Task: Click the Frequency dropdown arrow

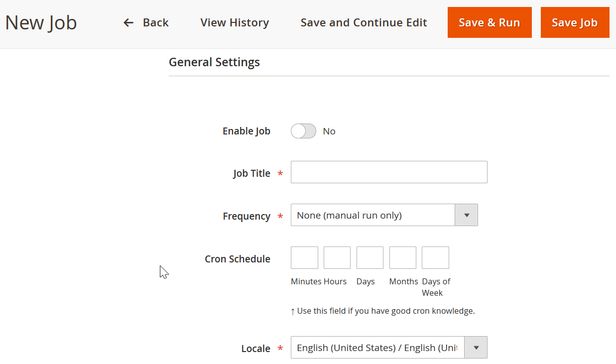Action: click(467, 215)
